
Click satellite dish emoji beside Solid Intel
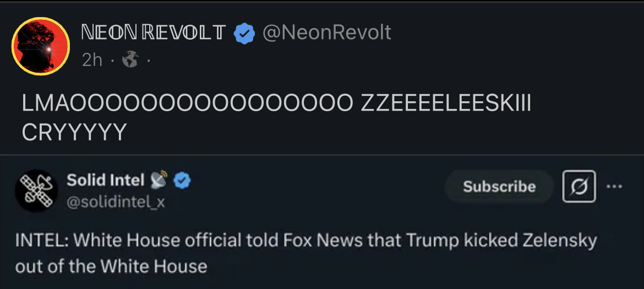160,179
